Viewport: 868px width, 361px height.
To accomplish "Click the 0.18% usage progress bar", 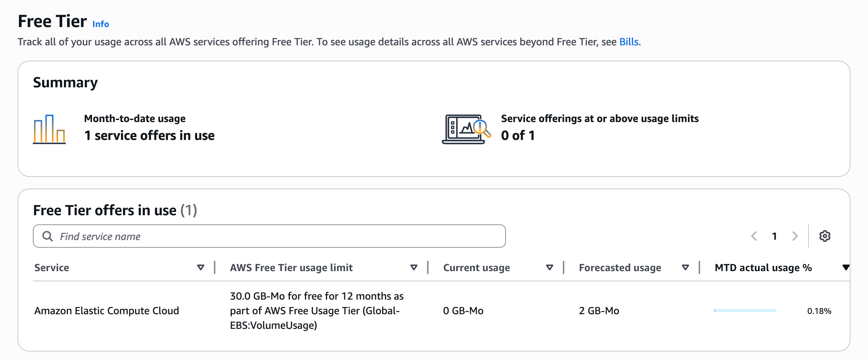I will [x=745, y=311].
